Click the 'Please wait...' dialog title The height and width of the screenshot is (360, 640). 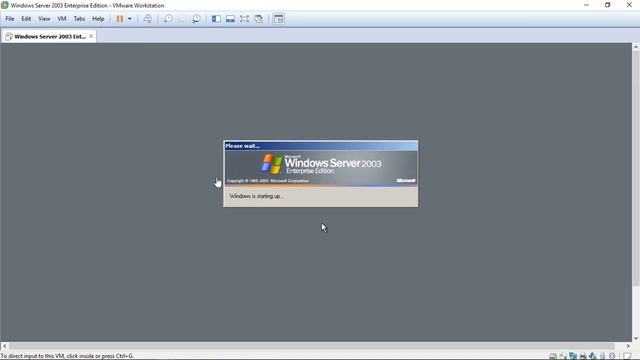pos(242,146)
